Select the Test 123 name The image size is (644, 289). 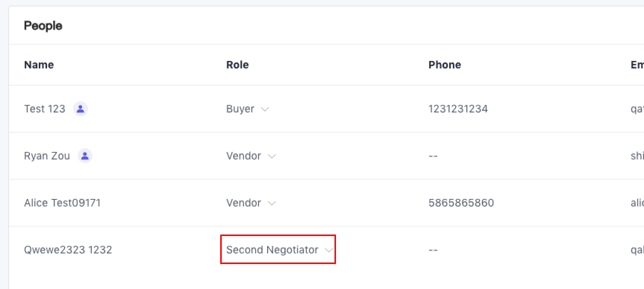click(x=45, y=109)
